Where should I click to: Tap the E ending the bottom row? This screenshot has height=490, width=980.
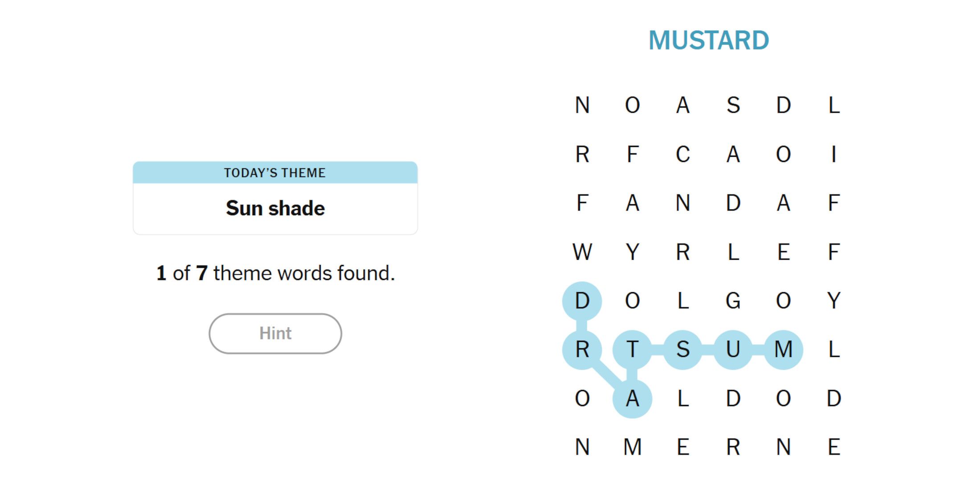click(833, 447)
